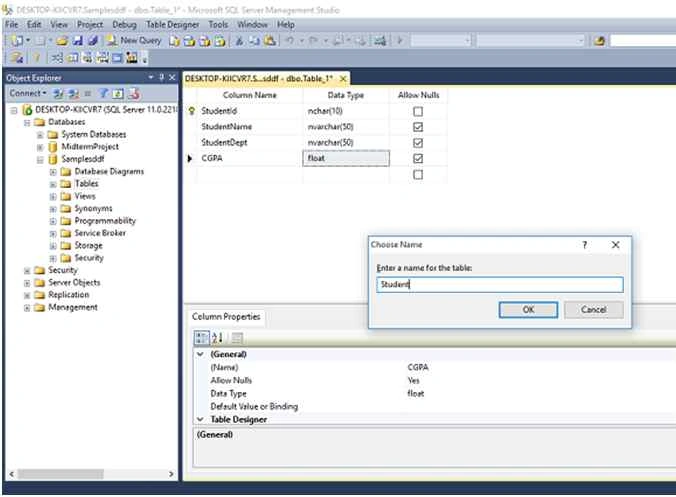Viewport: 676px width, 497px height.
Task: Click the Open File folder icon in the toolbar
Action: 62,41
